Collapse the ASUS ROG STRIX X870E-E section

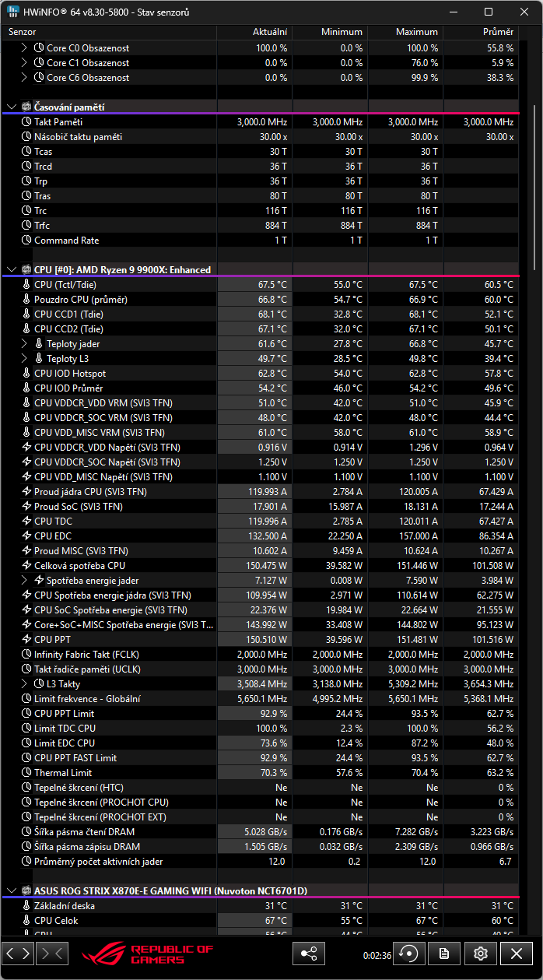pos(12,890)
